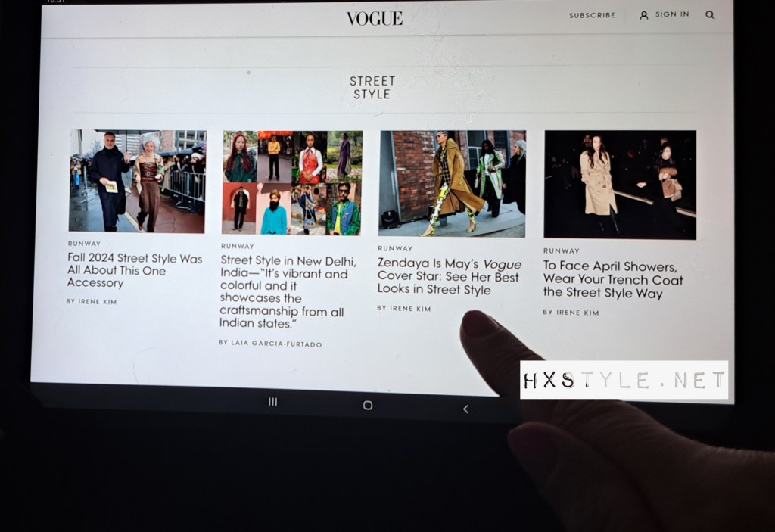Click the Vogue logo
Image resolution: width=775 pixels, height=532 pixels.
375,18
